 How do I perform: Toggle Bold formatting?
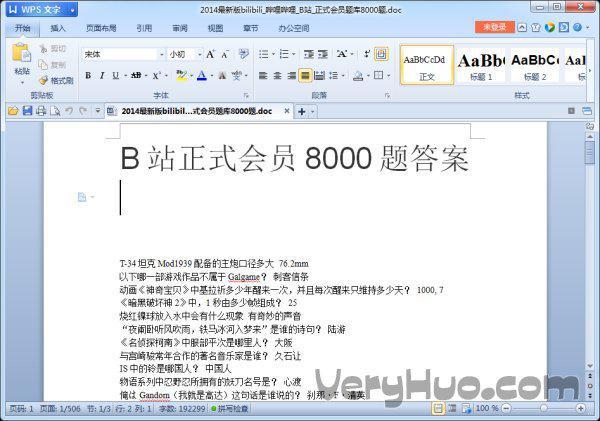coord(88,75)
